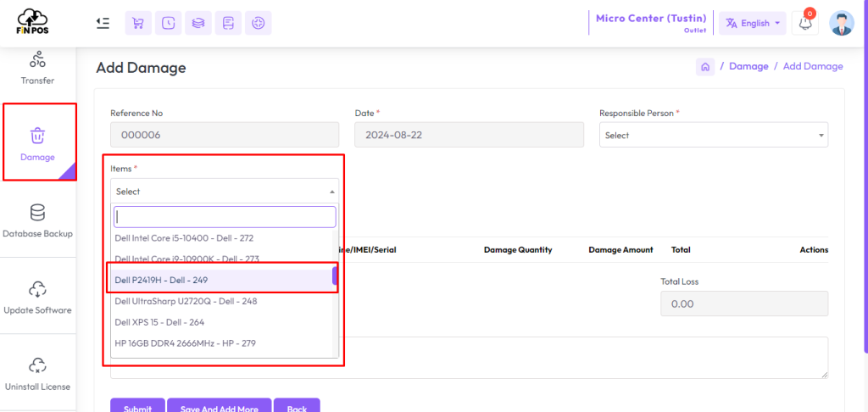Collapse the Items select dropdown
The height and width of the screenshot is (412, 868).
click(x=225, y=191)
